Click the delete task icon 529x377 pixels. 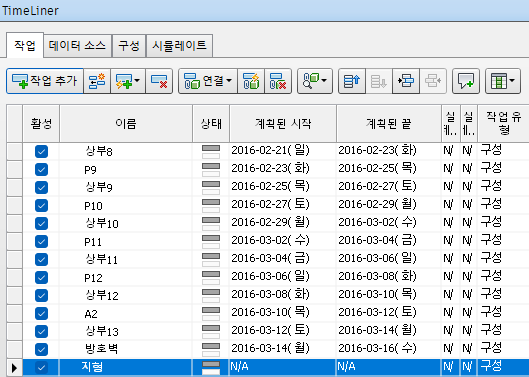(159, 81)
